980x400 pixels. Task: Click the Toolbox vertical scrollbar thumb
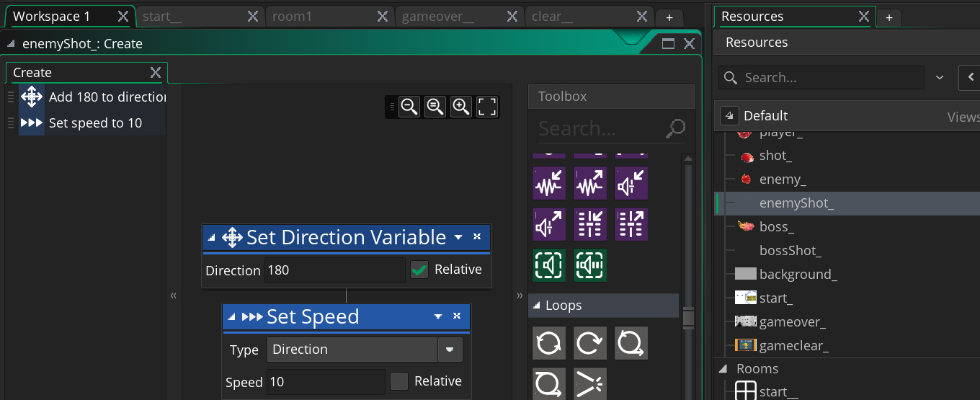[688, 317]
